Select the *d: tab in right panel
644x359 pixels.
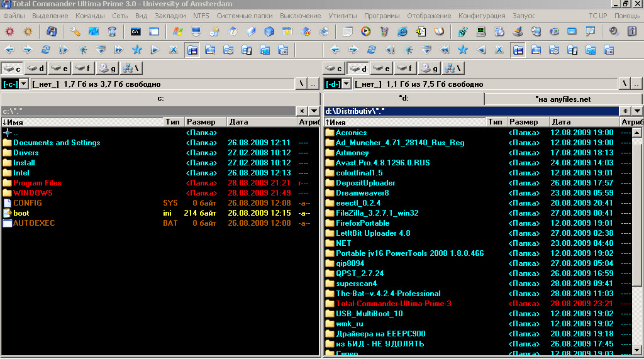click(x=404, y=99)
